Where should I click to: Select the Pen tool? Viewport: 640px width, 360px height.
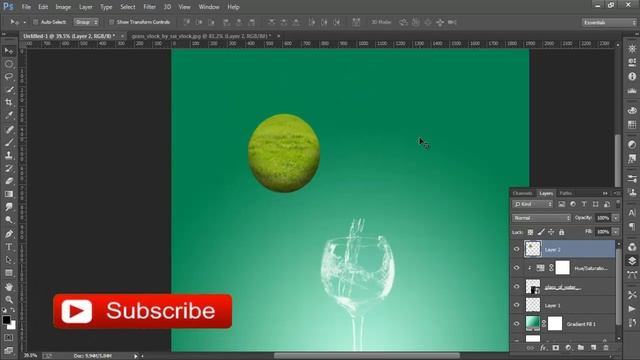pyautogui.click(x=9, y=234)
